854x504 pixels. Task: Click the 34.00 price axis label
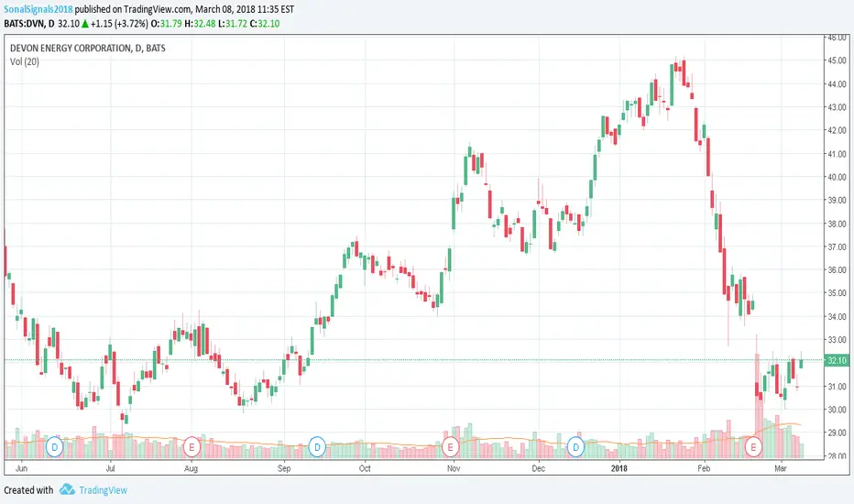click(x=838, y=316)
